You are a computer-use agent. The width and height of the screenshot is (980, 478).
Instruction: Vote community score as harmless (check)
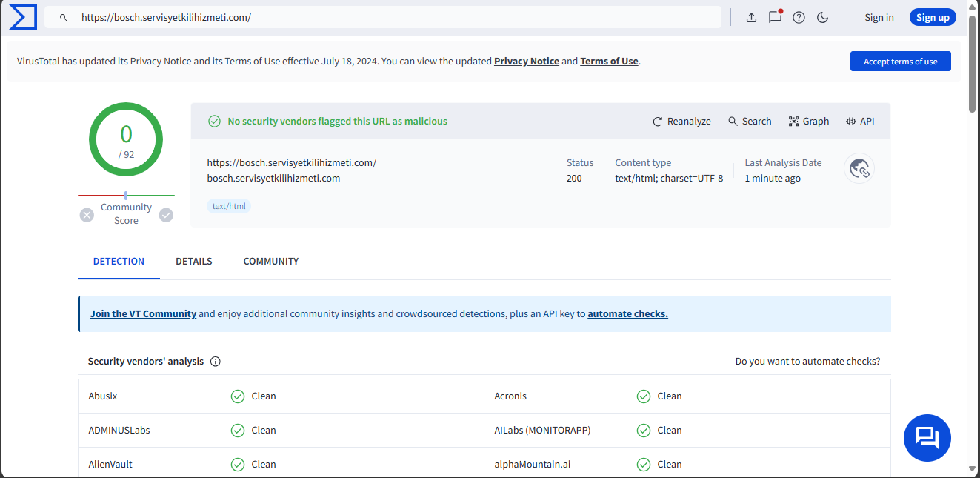click(166, 215)
